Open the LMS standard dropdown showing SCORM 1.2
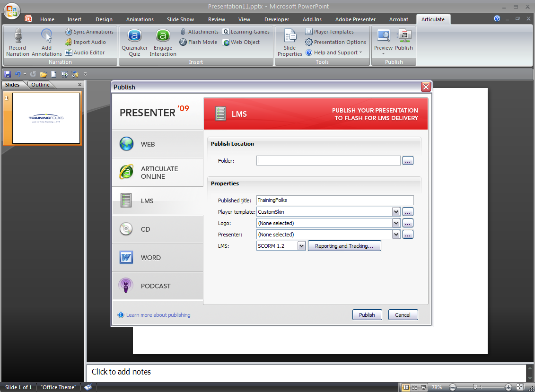The width and height of the screenshot is (535, 392). tap(301, 245)
